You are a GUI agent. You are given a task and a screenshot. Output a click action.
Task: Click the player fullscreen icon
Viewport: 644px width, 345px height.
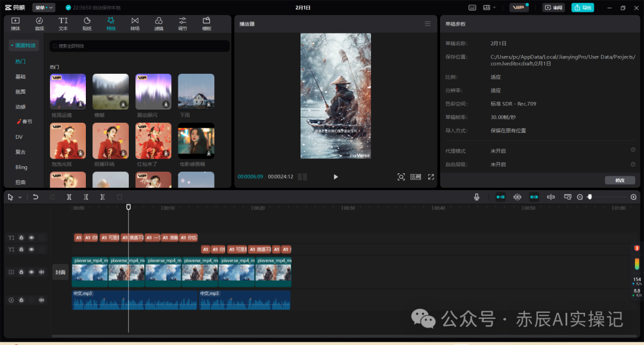[431, 177]
